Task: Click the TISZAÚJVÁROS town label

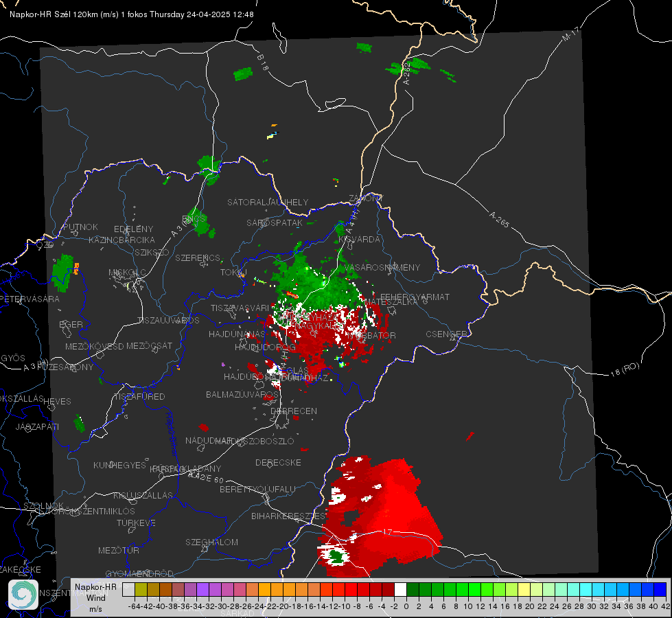Action: point(168,321)
